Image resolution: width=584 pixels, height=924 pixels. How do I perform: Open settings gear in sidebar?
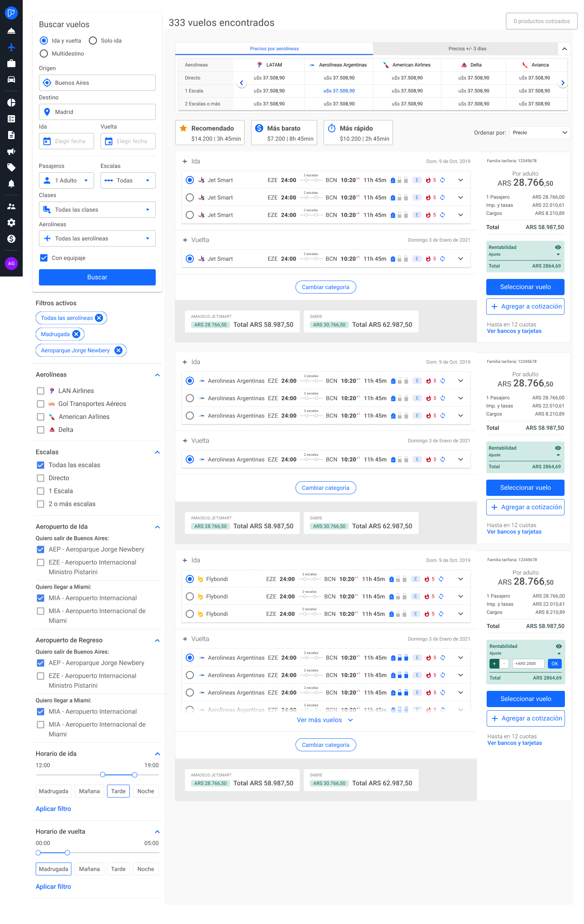coord(11,223)
